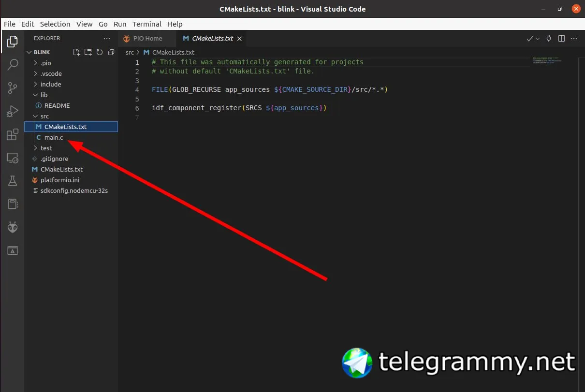Click New File icon in Explorer header
The image size is (585, 392).
click(x=76, y=52)
